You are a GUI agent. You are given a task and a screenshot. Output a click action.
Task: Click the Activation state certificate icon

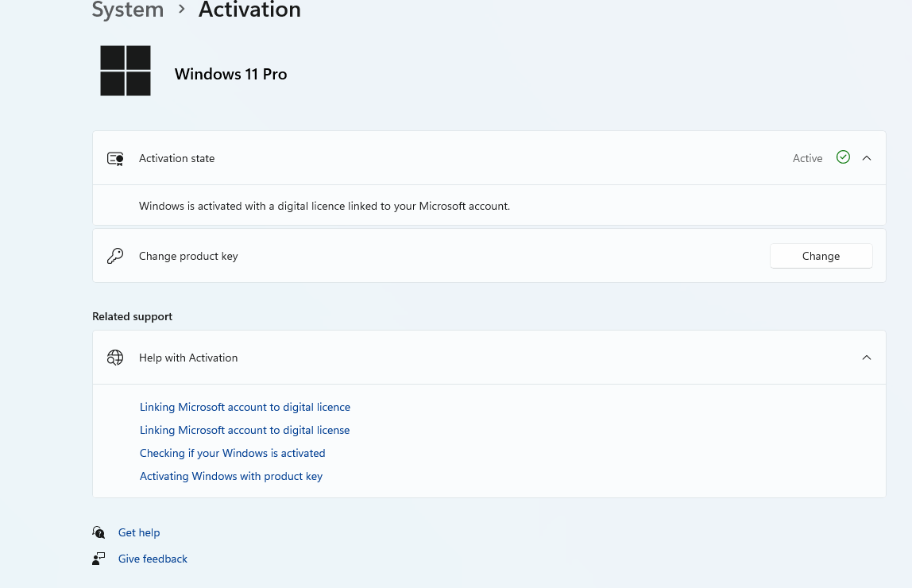(115, 158)
